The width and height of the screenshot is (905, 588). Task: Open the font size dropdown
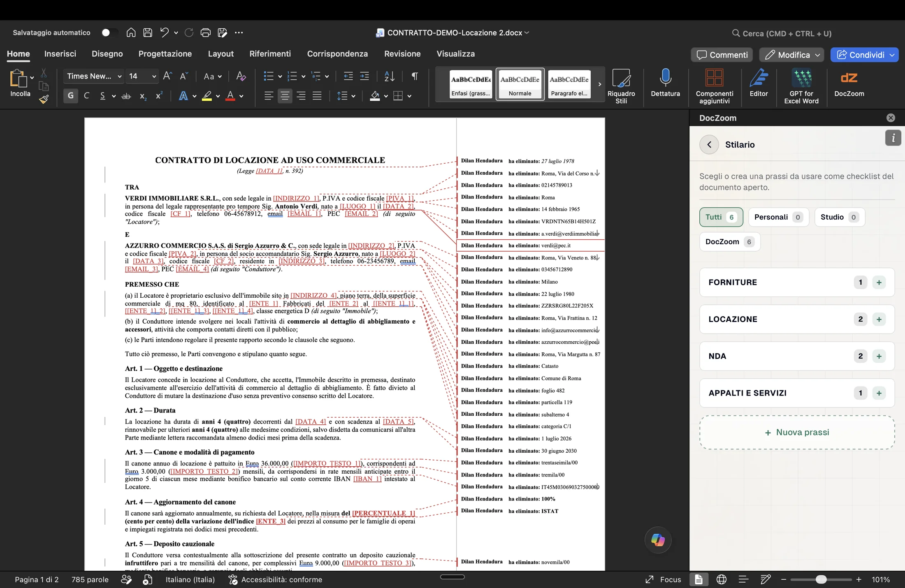(154, 76)
